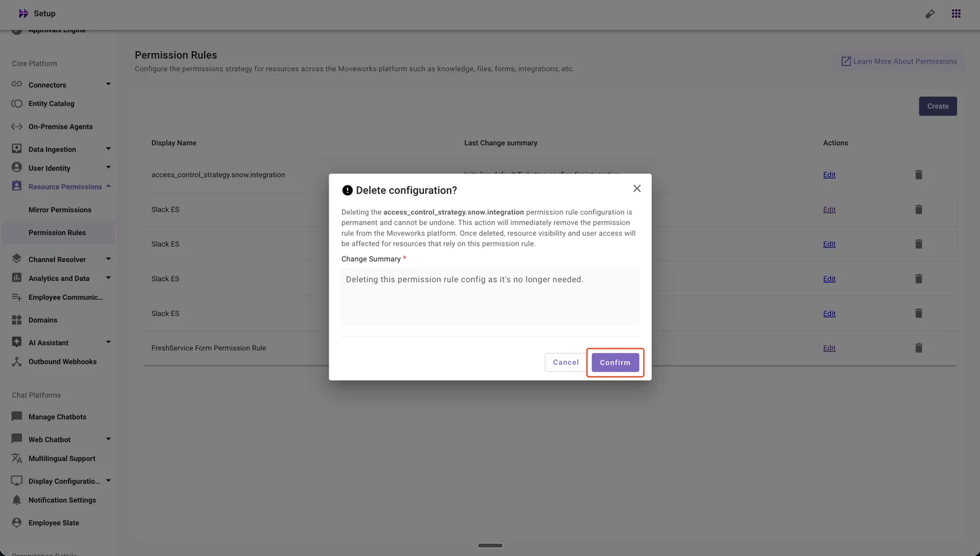This screenshot has height=556, width=980.
Task: Open Mirror Permissions in sidebar
Action: pyautogui.click(x=59, y=210)
